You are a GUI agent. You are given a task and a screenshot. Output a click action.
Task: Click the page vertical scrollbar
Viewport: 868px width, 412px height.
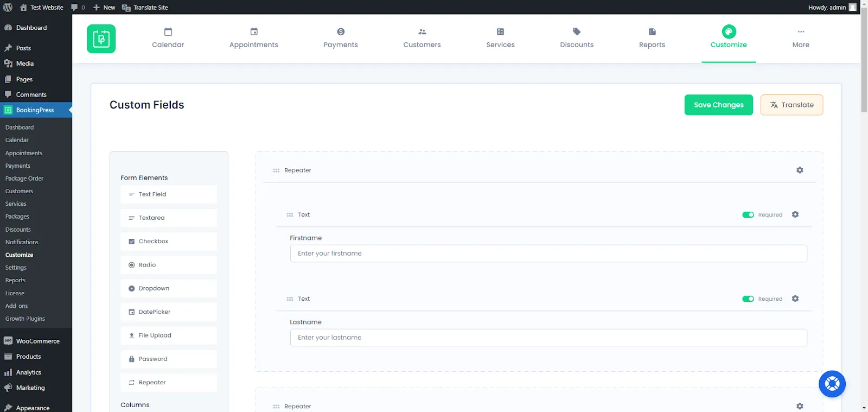tap(864, 60)
